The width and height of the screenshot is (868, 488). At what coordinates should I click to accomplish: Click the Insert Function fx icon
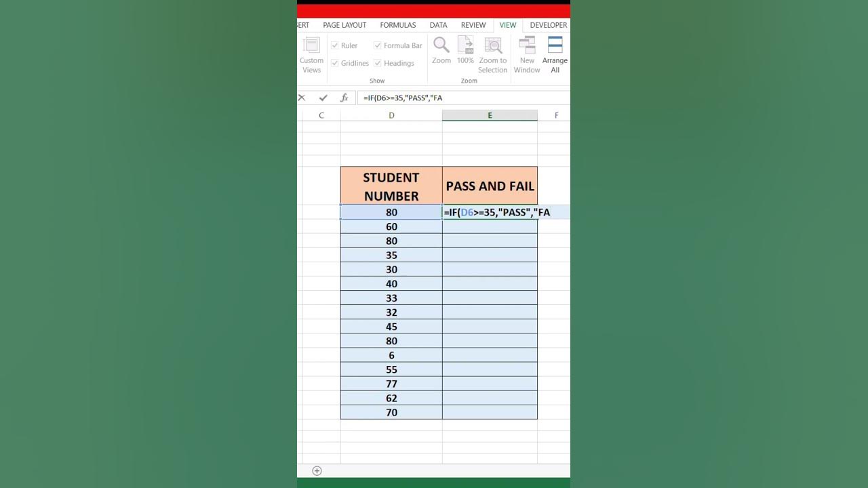tap(344, 98)
